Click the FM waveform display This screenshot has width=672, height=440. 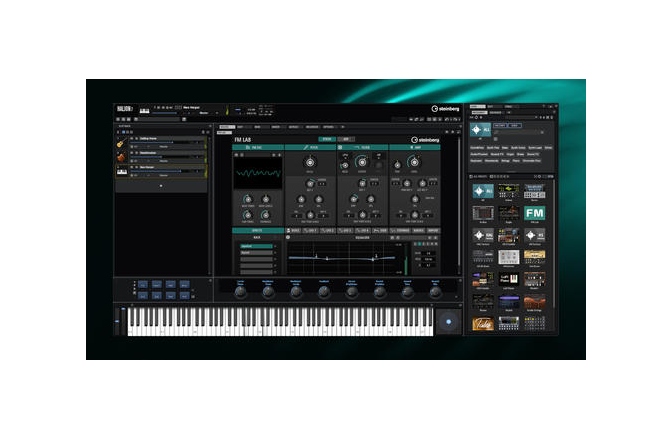pos(258,174)
